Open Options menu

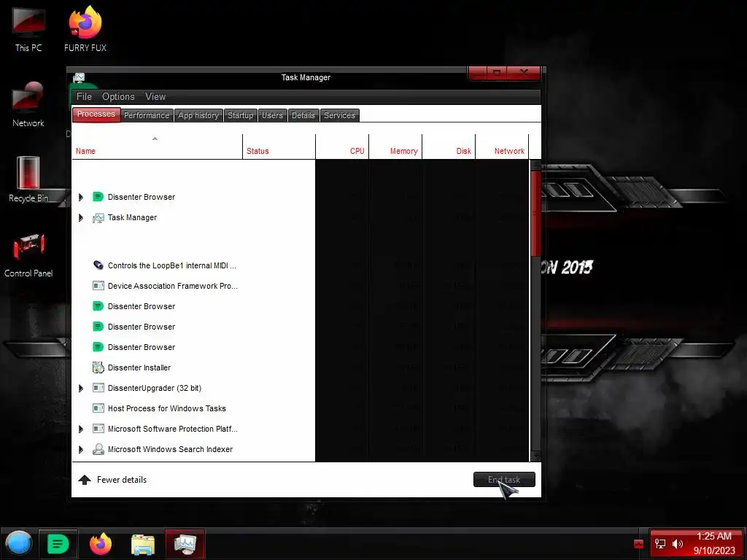pyautogui.click(x=118, y=97)
